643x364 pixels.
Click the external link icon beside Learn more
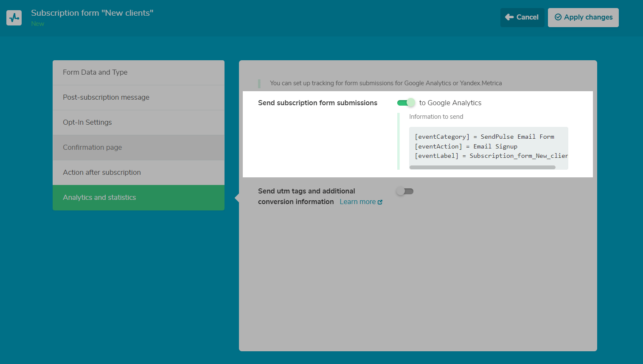[x=380, y=202]
